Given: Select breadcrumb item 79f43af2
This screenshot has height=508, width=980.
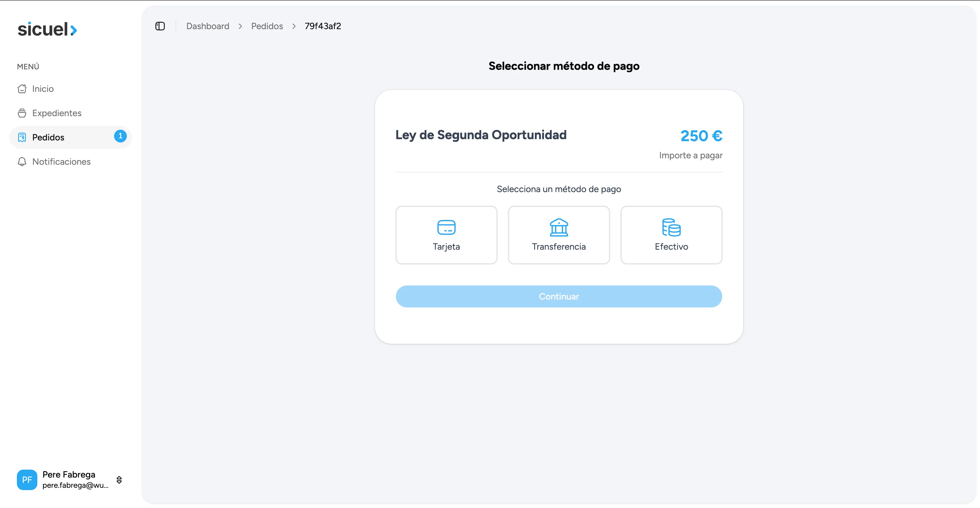Looking at the screenshot, I should pos(323,26).
